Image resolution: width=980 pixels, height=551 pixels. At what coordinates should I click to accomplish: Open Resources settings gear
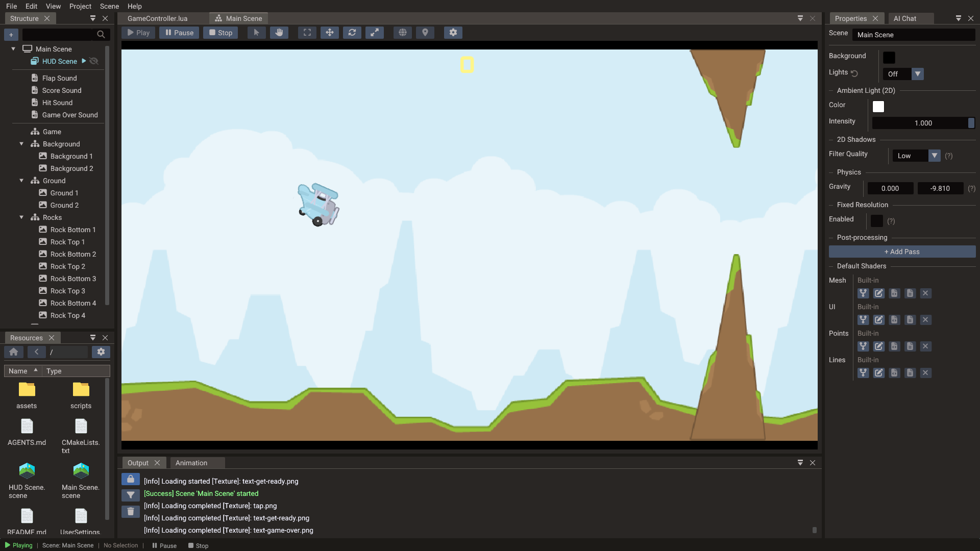click(x=101, y=352)
